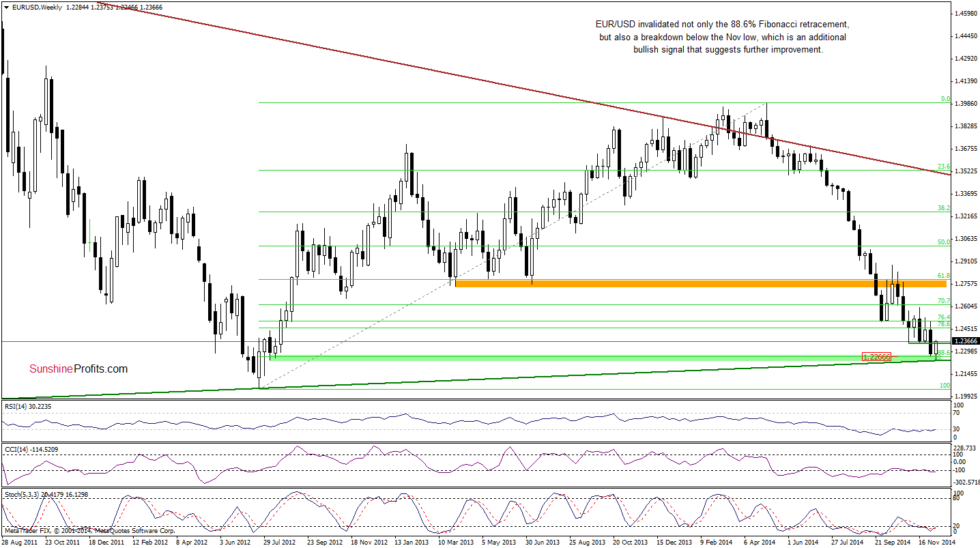980x548 pixels.
Task: Click the 1.30635 price axis value
Action: click(x=966, y=239)
